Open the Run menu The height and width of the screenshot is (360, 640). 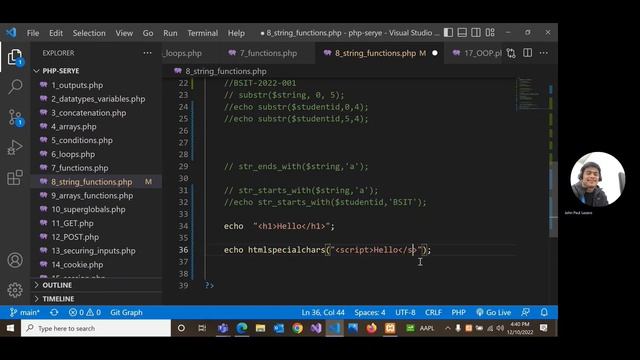(170, 33)
